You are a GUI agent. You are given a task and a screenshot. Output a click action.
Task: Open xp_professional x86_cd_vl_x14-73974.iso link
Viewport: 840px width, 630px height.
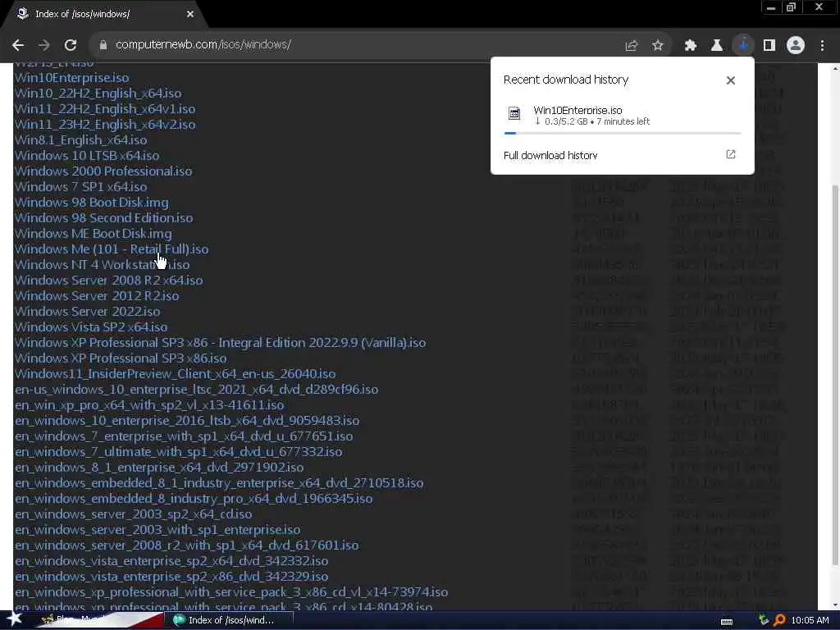[x=231, y=591]
